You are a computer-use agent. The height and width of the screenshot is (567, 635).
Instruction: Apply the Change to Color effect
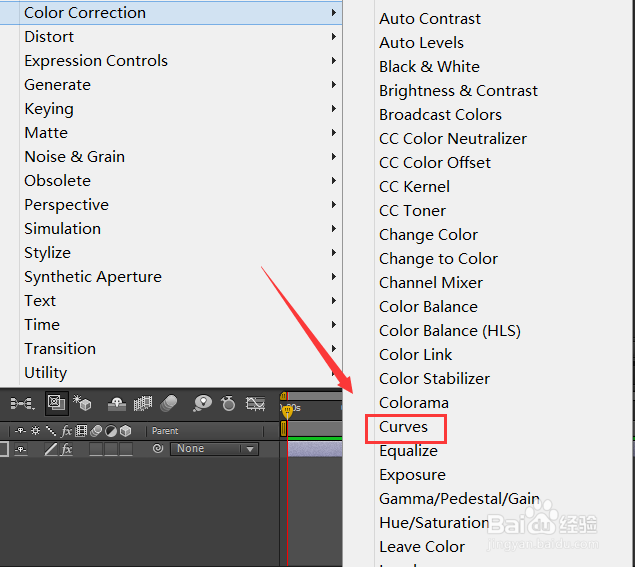438,259
